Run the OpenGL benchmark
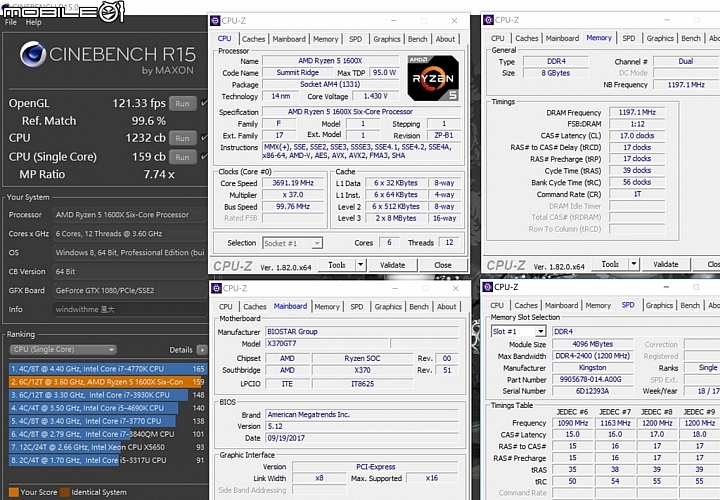 point(182,103)
